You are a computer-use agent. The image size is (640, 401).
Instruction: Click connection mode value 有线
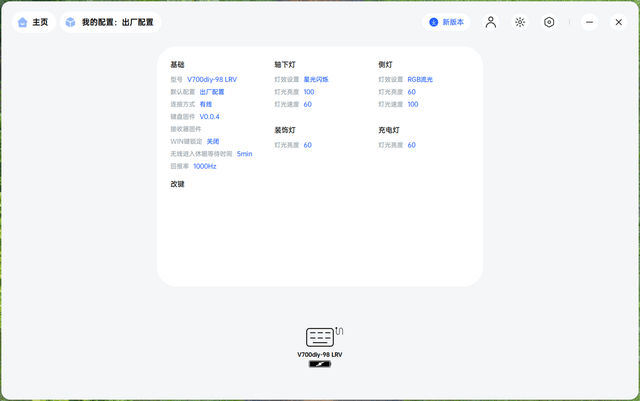click(206, 104)
